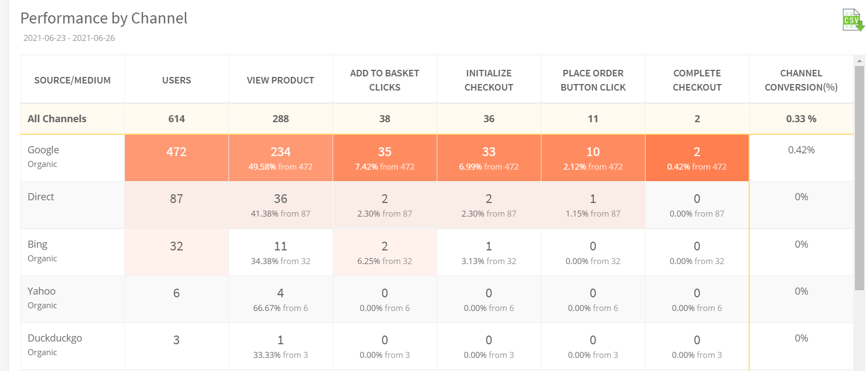Select the COMPLETE CHECKOUT column header
Image resolution: width=868 pixels, height=371 pixels.
(x=697, y=80)
